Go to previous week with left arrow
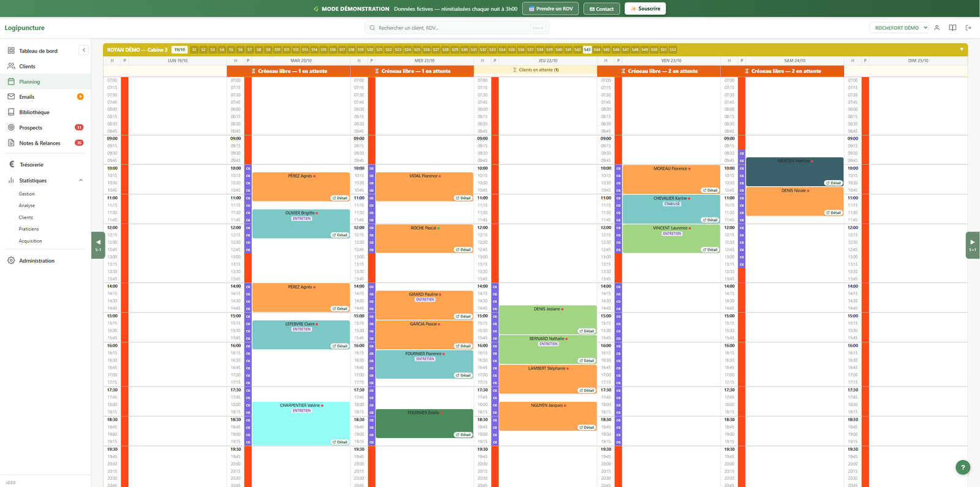This screenshot has width=980, height=487. [x=98, y=245]
